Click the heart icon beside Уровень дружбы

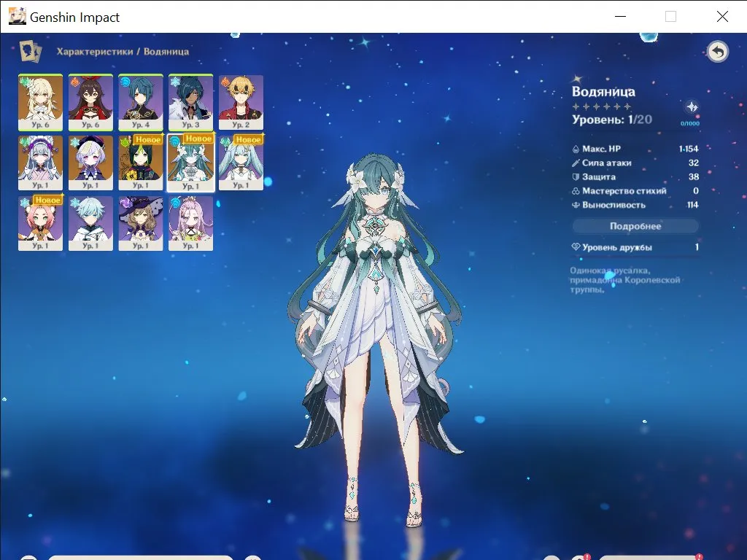tap(576, 247)
